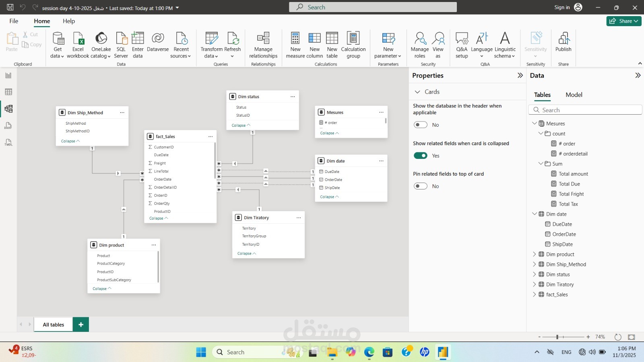Open Recent sources dropdown
The height and width of the screenshot is (362, 644).
coord(181,45)
